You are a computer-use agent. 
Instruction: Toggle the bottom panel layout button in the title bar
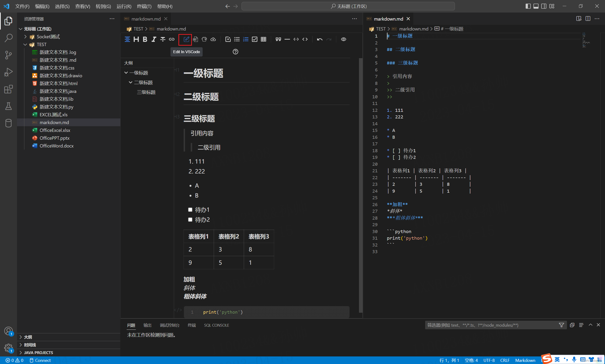point(536,6)
